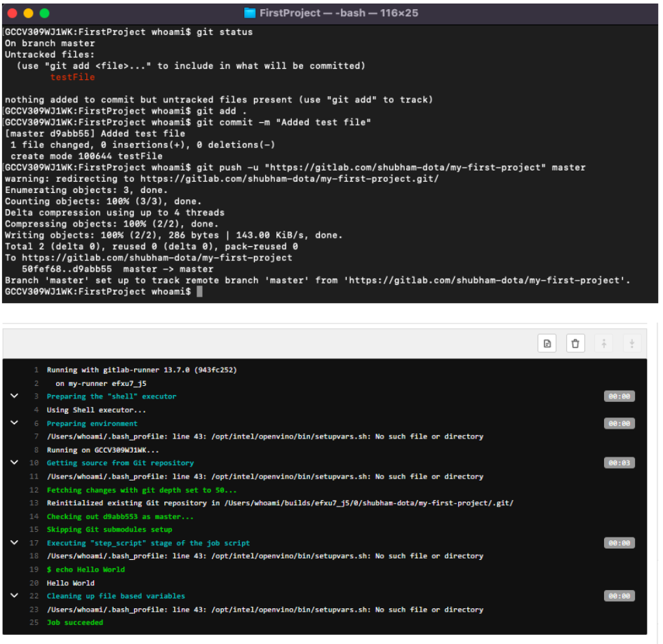Screen dimensions: 663x644
Task: Collapse the 'Getting source from Git repository' section
Action: click(14, 462)
